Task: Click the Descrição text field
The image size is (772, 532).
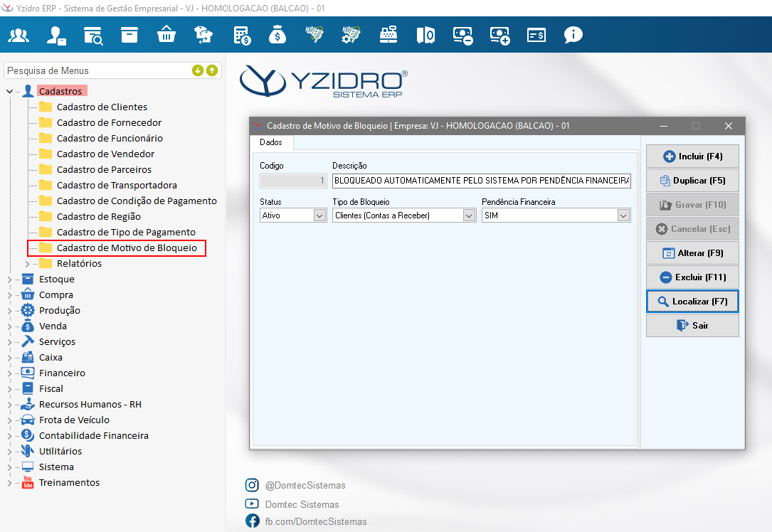Action: pos(482,181)
